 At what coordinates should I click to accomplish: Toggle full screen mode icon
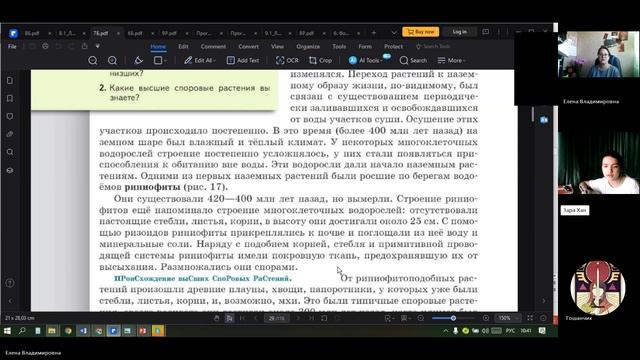530,318
